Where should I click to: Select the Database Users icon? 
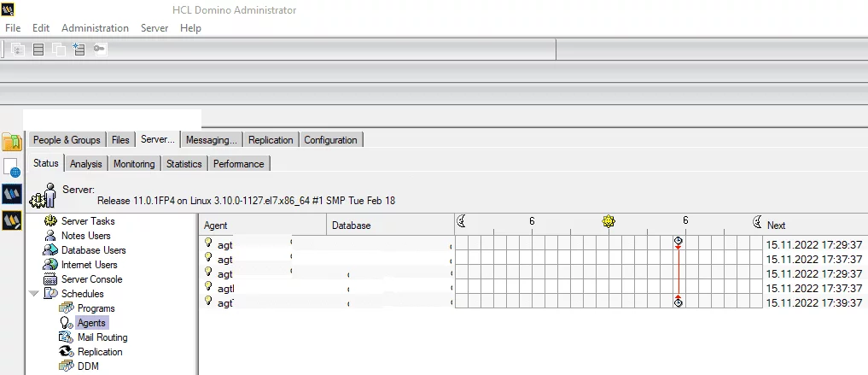click(50, 250)
